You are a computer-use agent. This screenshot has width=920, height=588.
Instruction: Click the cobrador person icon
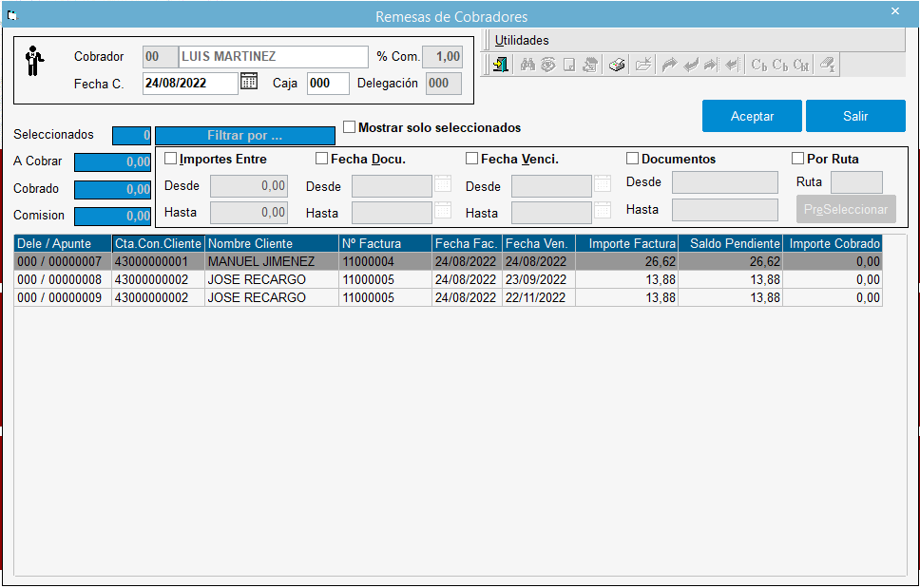34,61
